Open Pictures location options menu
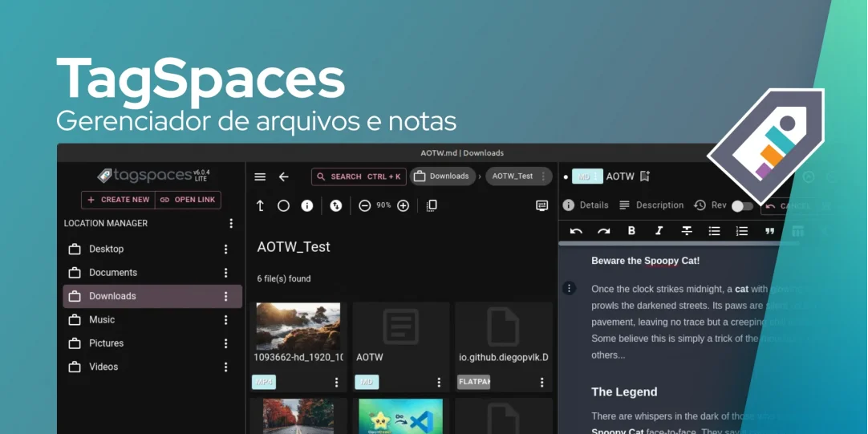Image resolution: width=868 pixels, height=434 pixels. (225, 343)
